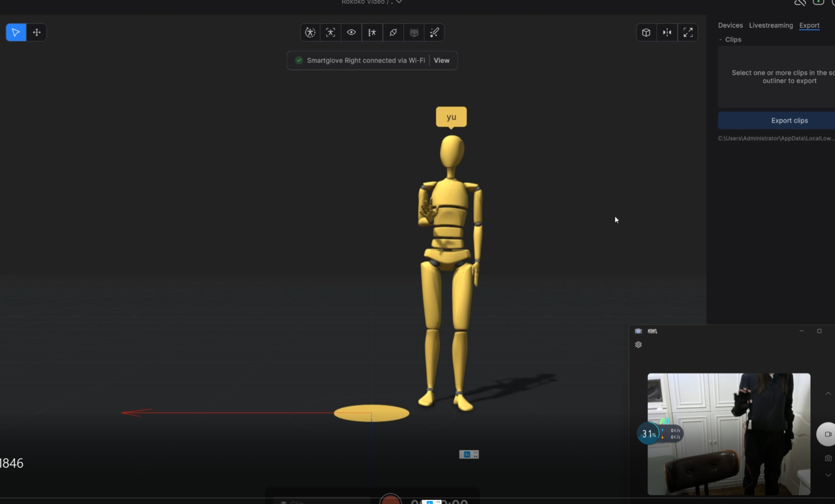Maximize the Camera window
The image size is (835, 504).
(x=819, y=331)
